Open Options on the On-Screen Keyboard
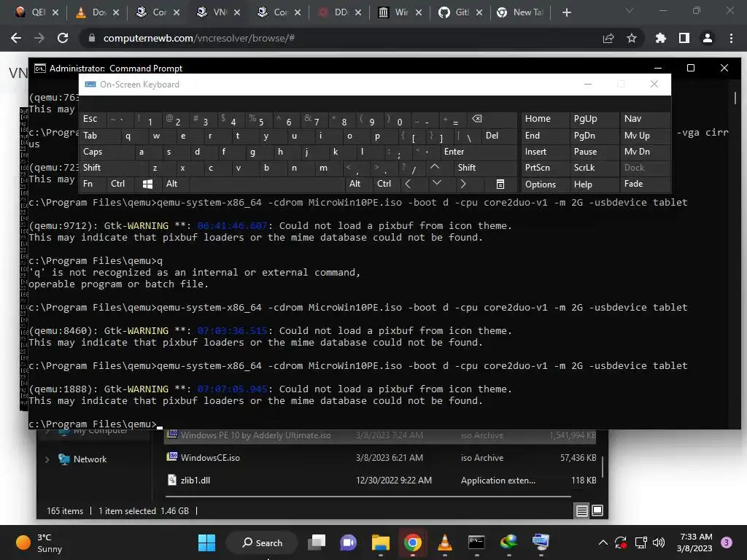The height and width of the screenshot is (560, 747). point(544,184)
